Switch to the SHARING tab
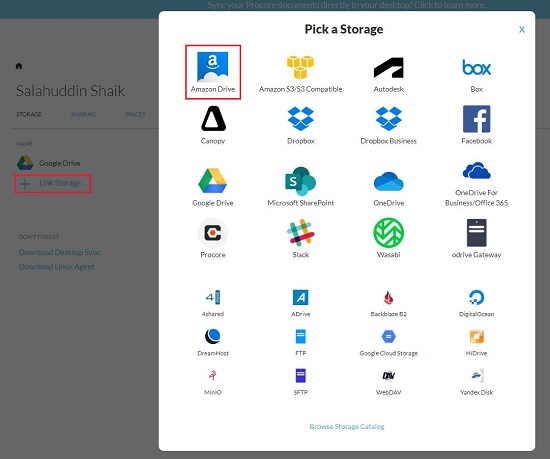 click(83, 114)
